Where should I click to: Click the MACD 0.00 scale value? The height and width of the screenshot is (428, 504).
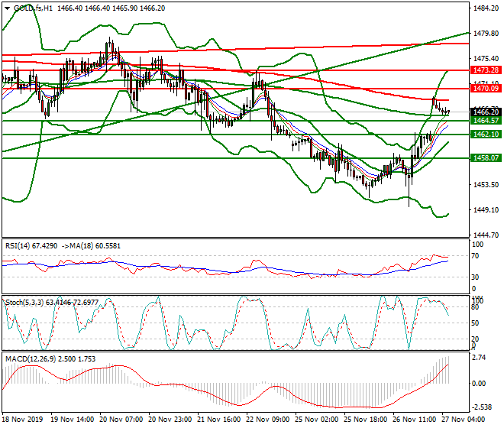[x=479, y=384]
